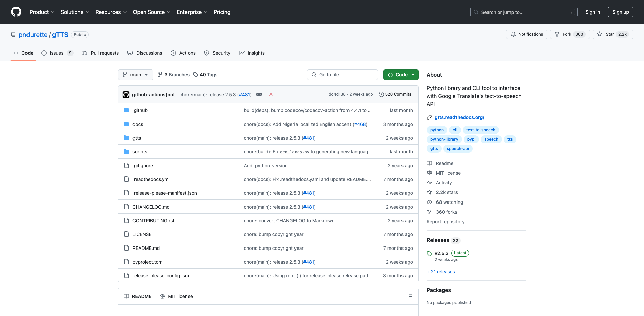Open the scripts folder icon
The height and width of the screenshot is (316, 644).
tap(126, 151)
